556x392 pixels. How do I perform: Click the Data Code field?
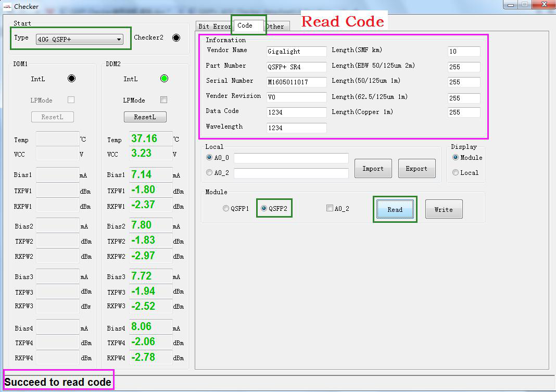pyautogui.click(x=296, y=112)
